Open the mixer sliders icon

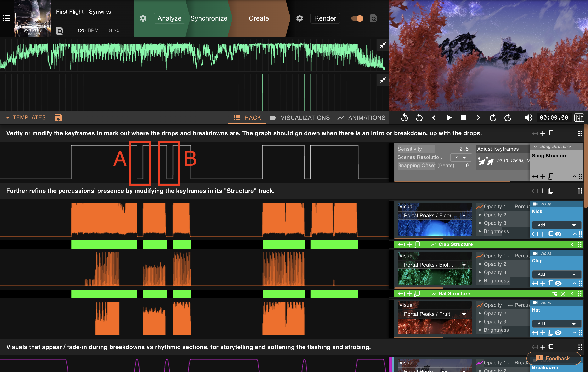579,118
